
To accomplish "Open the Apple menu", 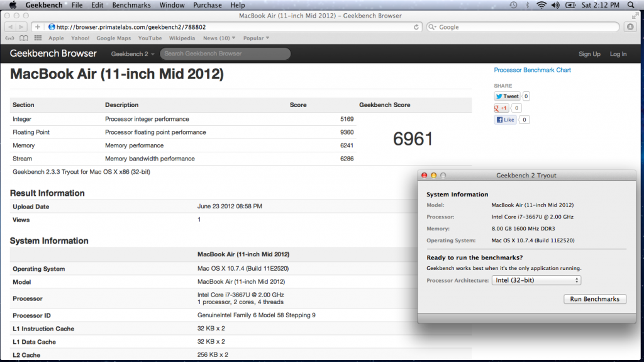I will (x=13, y=5).
